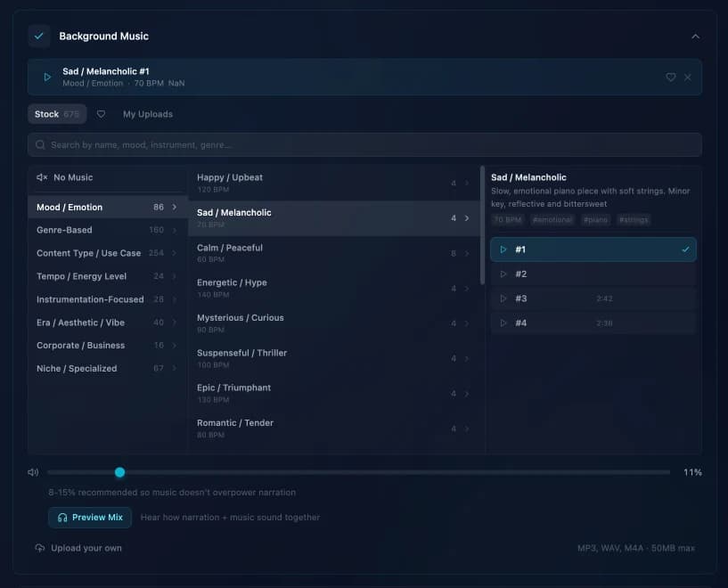Screen dimensions: 728x588
Task: Select track #3 with 2:42 duration
Action: point(593,298)
